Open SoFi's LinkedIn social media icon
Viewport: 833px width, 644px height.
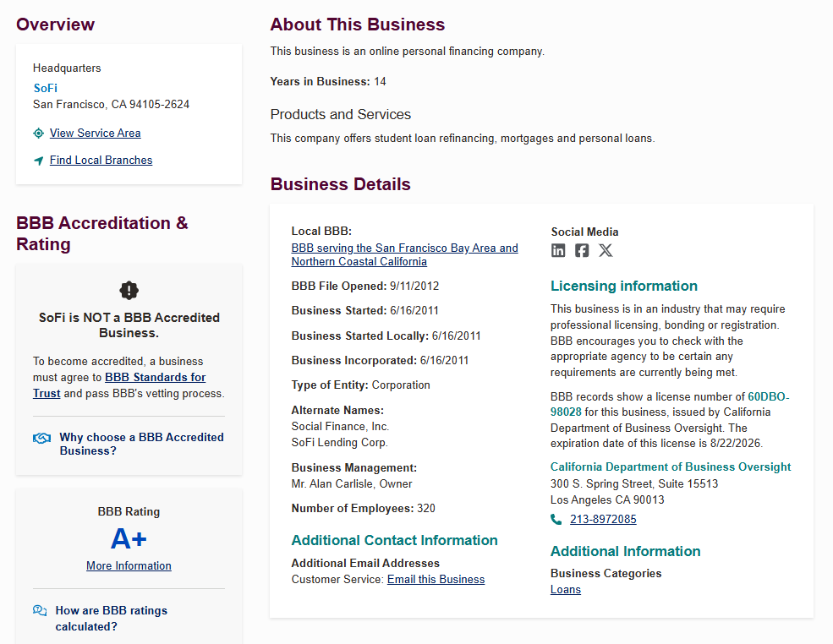[558, 250]
